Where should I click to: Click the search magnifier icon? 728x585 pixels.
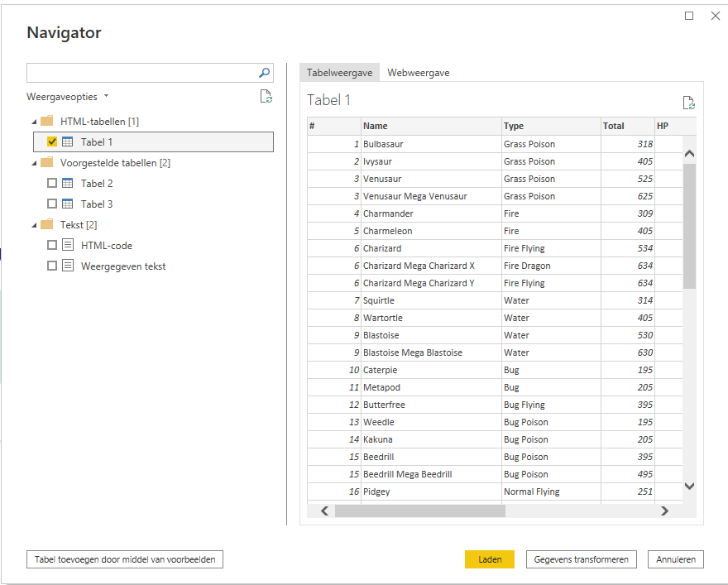click(x=264, y=73)
